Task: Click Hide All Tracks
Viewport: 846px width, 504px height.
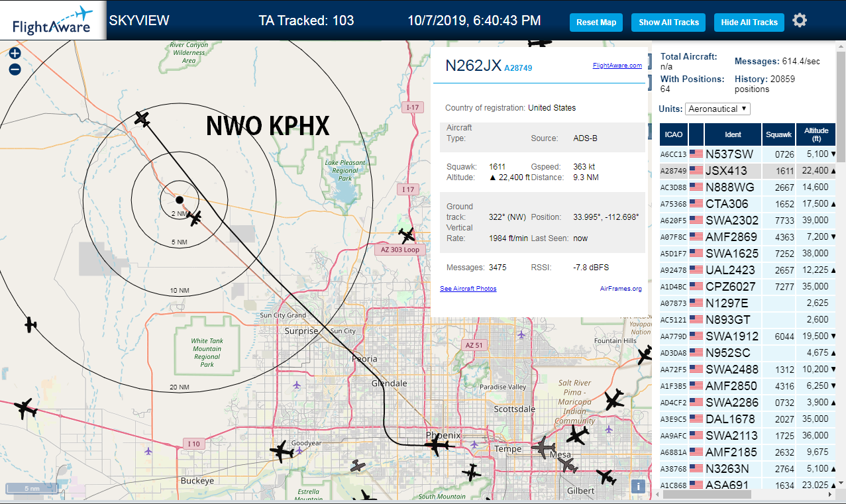Action: point(749,23)
